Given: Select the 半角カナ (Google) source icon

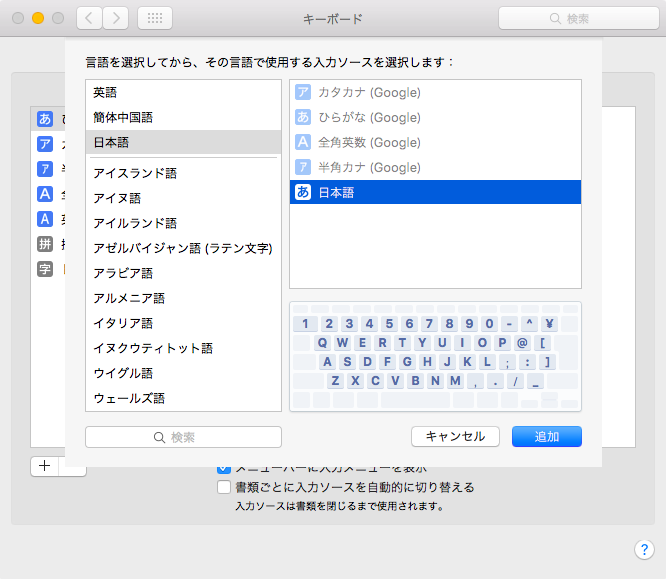Looking at the screenshot, I should 303,167.
